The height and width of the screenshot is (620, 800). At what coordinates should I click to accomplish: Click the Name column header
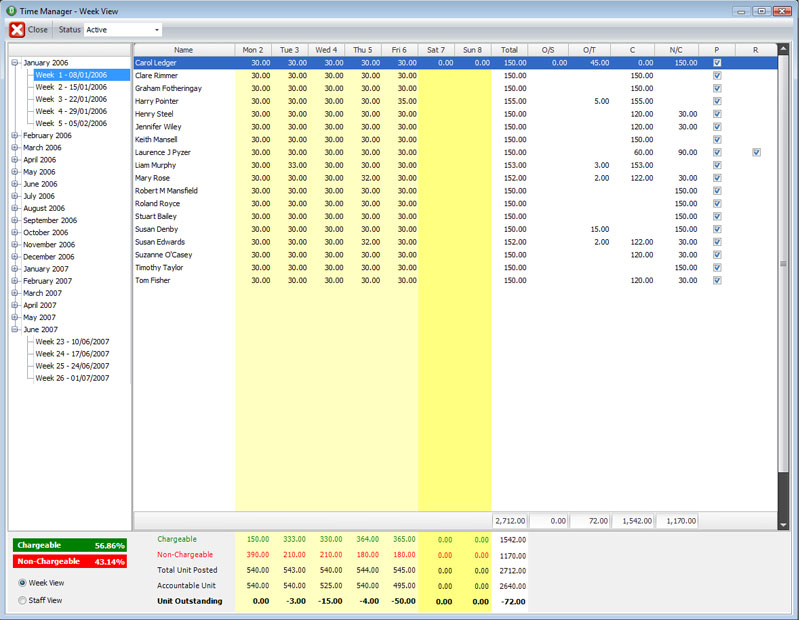(x=184, y=50)
